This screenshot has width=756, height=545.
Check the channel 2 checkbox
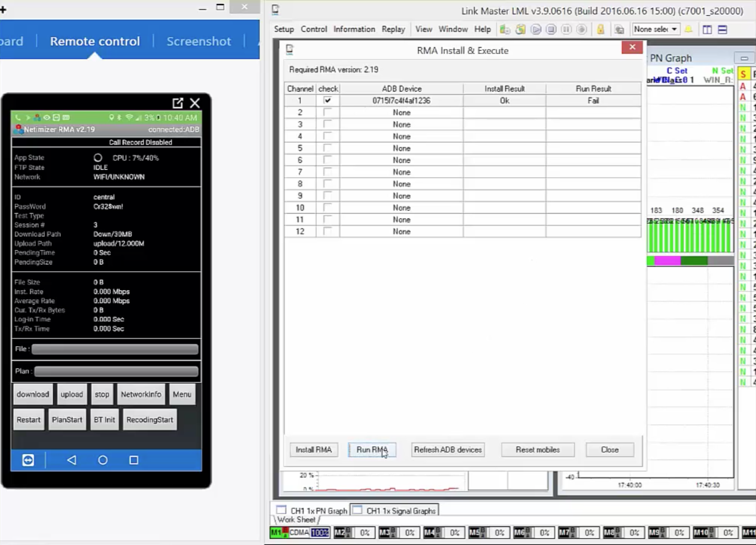tap(328, 113)
